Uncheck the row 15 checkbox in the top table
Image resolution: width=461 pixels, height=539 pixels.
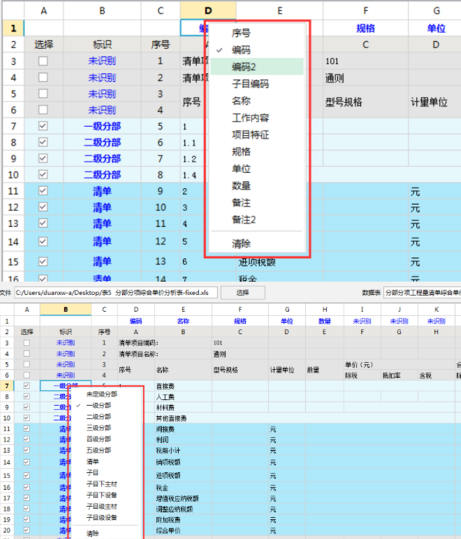click(43, 262)
